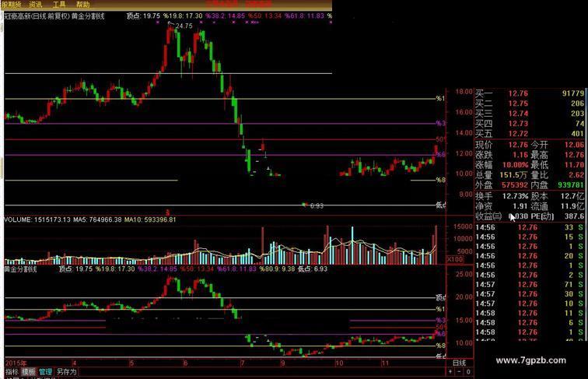Viewport: 588px width, 379px height.
Task: Click the 18.00 price axis label
Action: click(464, 92)
